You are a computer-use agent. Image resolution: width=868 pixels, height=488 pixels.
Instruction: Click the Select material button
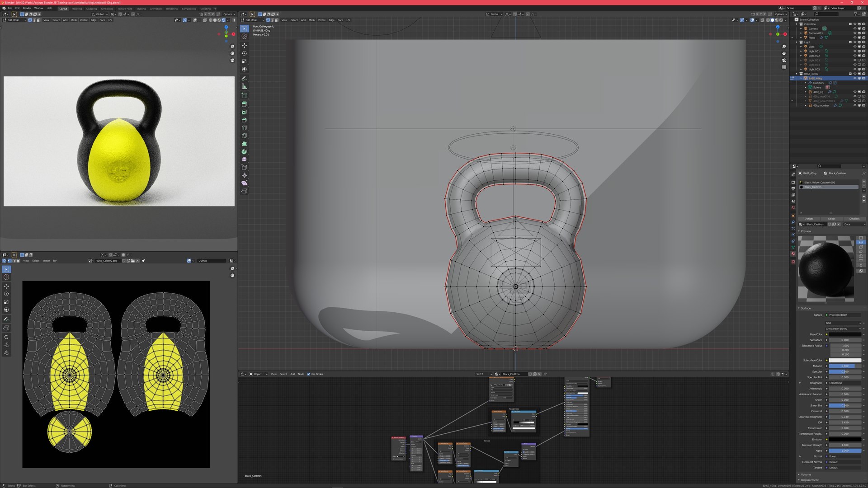831,219
